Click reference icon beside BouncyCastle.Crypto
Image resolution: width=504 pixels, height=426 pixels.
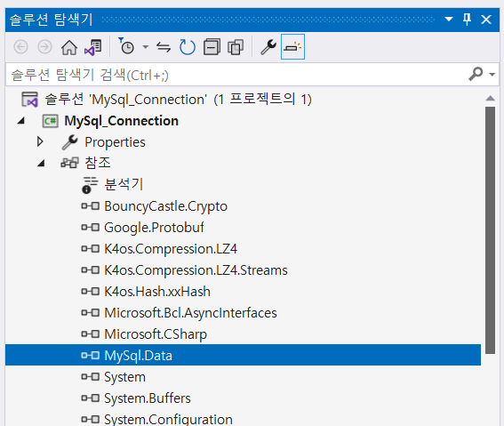point(91,205)
